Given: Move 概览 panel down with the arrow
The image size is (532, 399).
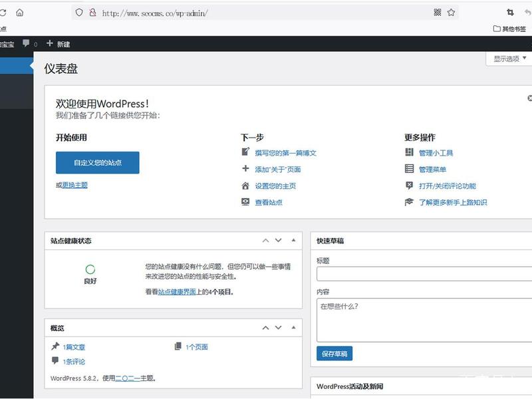Looking at the screenshot, I should click(278, 328).
